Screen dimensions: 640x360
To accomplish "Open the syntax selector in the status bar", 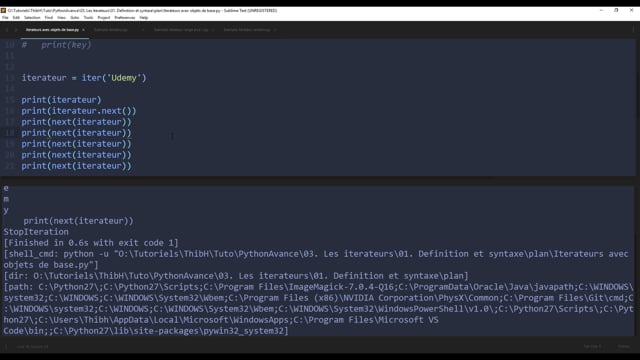I will point(624,347).
